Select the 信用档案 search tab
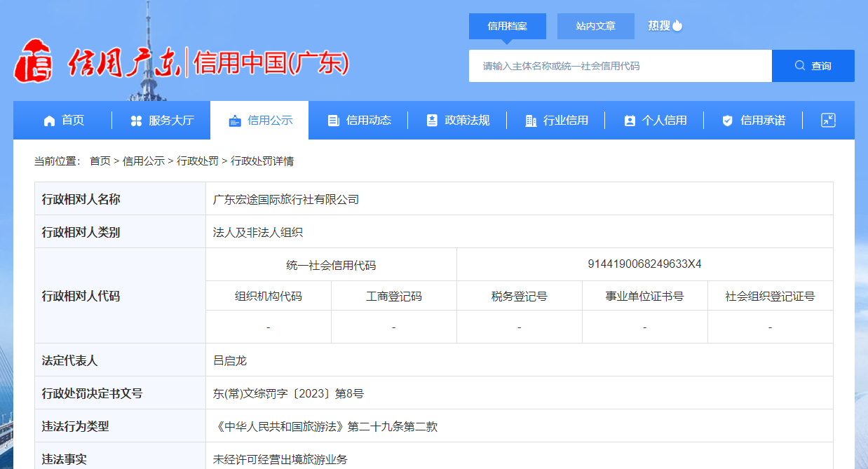The image size is (868, 469). tap(507, 26)
